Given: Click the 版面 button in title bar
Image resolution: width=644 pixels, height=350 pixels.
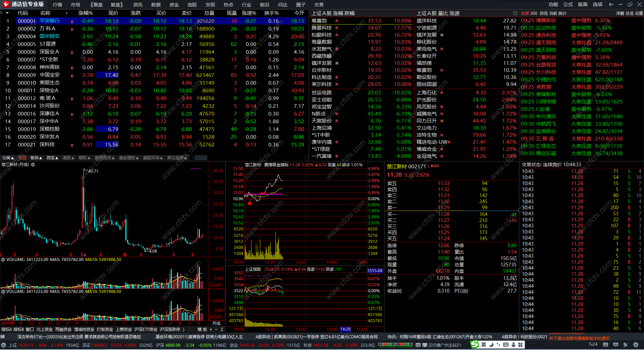Looking at the screenshot, I should tap(583, 4).
